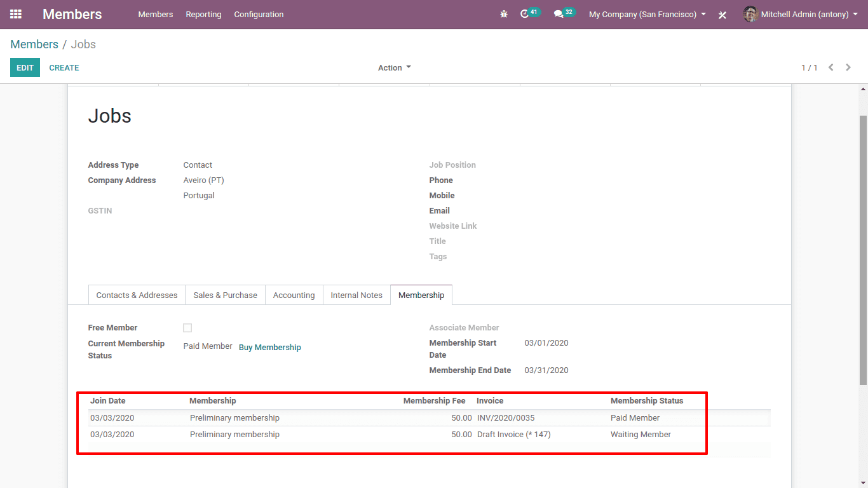Toggle the Free Member checkbox
The width and height of the screenshot is (868, 488).
click(x=187, y=328)
